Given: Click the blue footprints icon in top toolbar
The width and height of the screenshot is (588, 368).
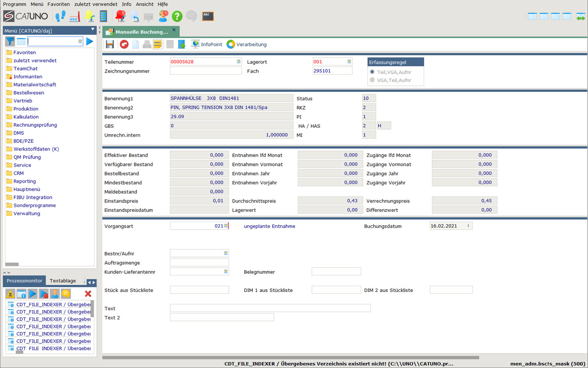Looking at the screenshot, I should point(60,16).
